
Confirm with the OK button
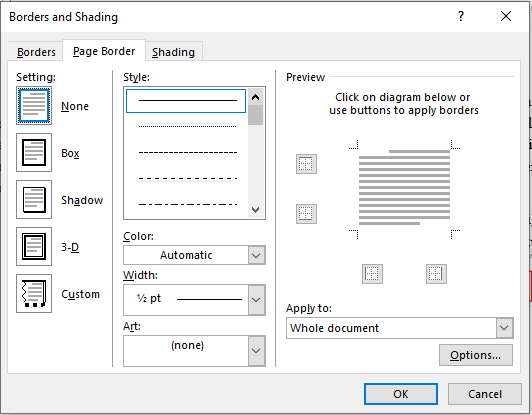coord(401,394)
